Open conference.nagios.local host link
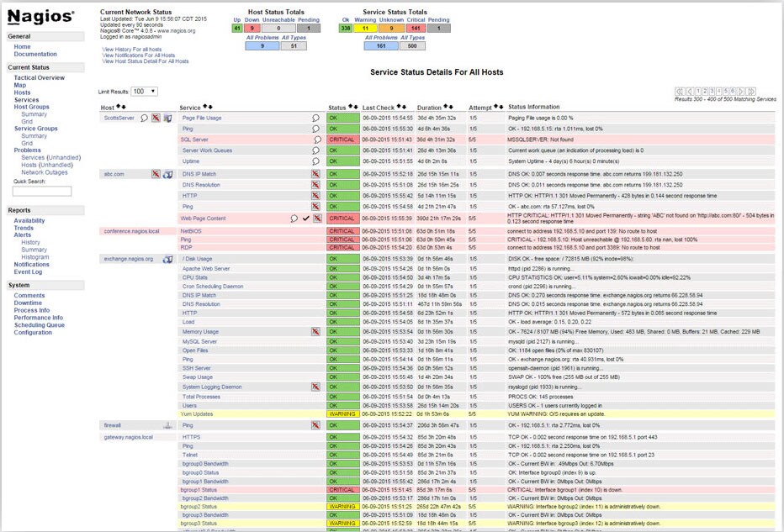Viewport: 784px width, 532px height. click(x=131, y=231)
